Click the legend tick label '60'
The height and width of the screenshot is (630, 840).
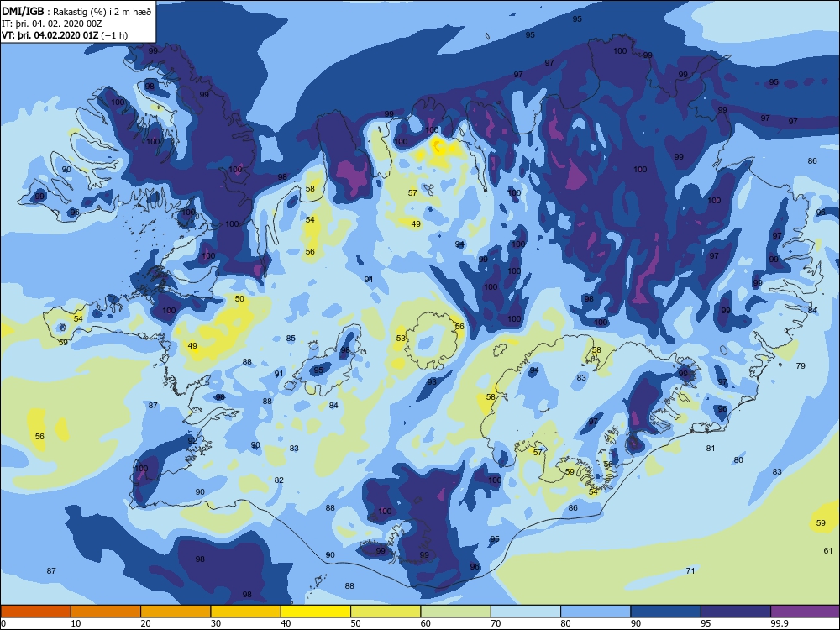click(426, 623)
